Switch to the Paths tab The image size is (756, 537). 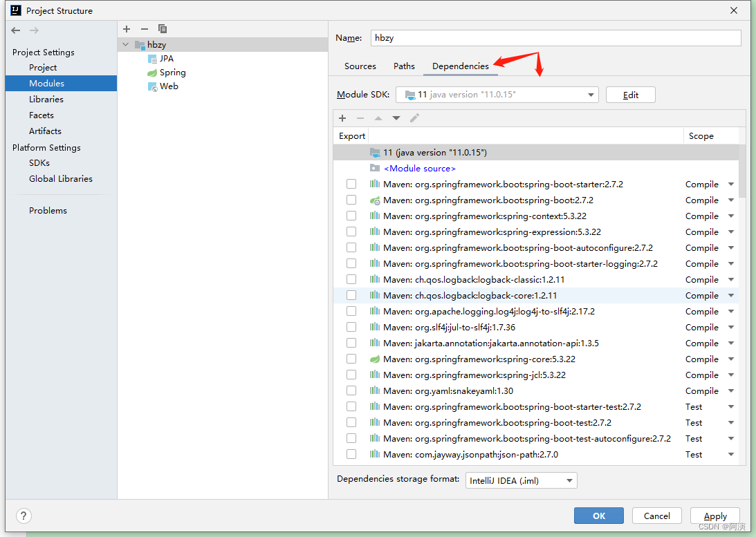pyautogui.click(x=404, y=66)
